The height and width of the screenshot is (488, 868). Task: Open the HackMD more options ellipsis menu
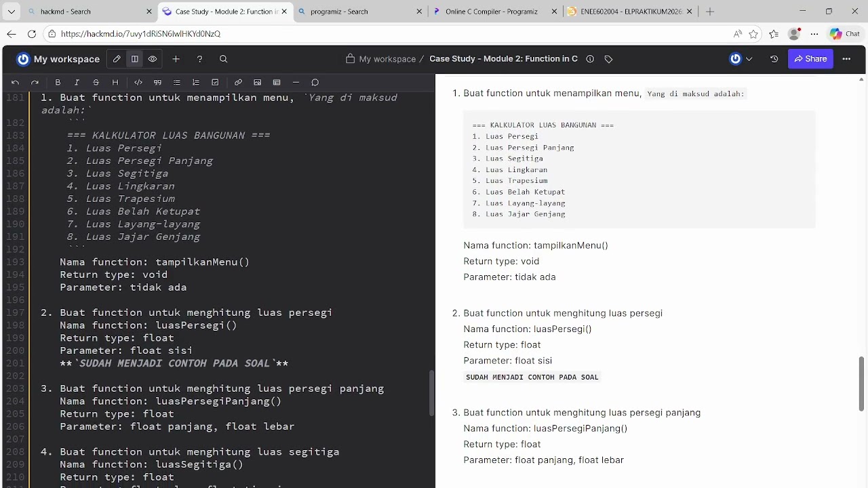click(846, 59)
